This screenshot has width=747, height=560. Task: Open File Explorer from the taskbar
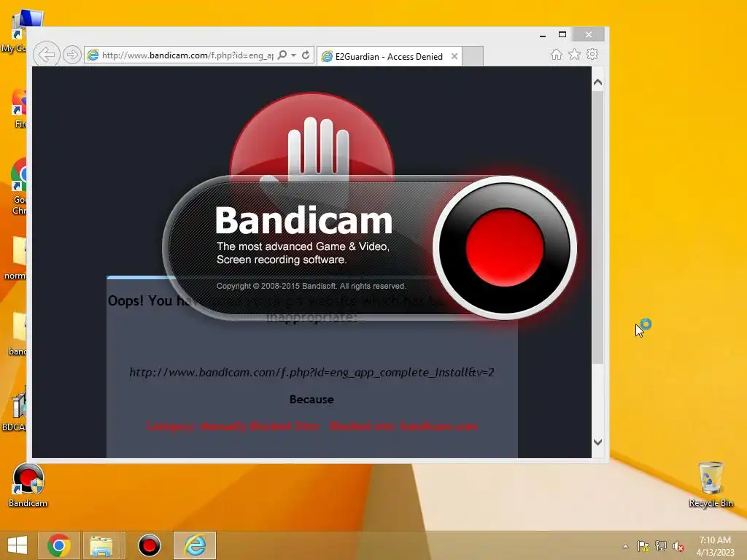(x=101, y=545)
